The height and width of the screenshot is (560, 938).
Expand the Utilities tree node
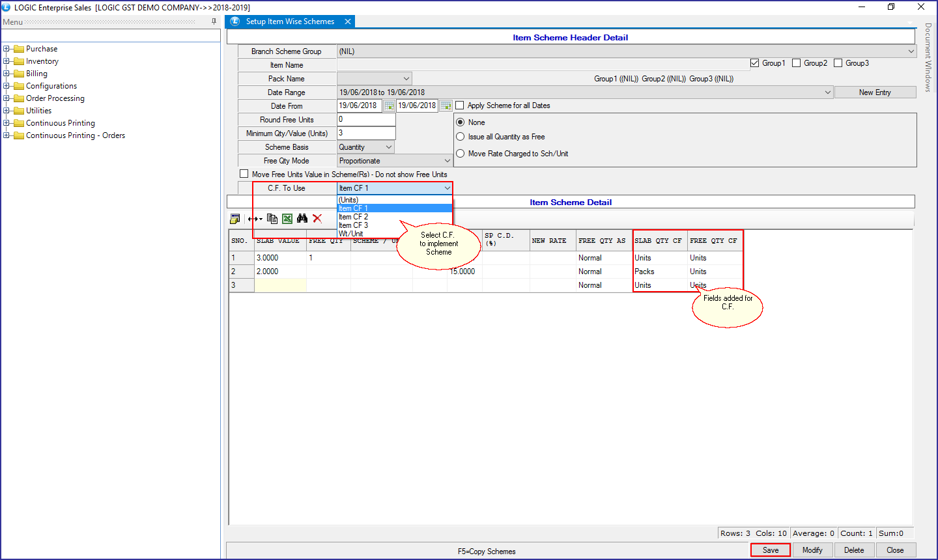(7, 111)
